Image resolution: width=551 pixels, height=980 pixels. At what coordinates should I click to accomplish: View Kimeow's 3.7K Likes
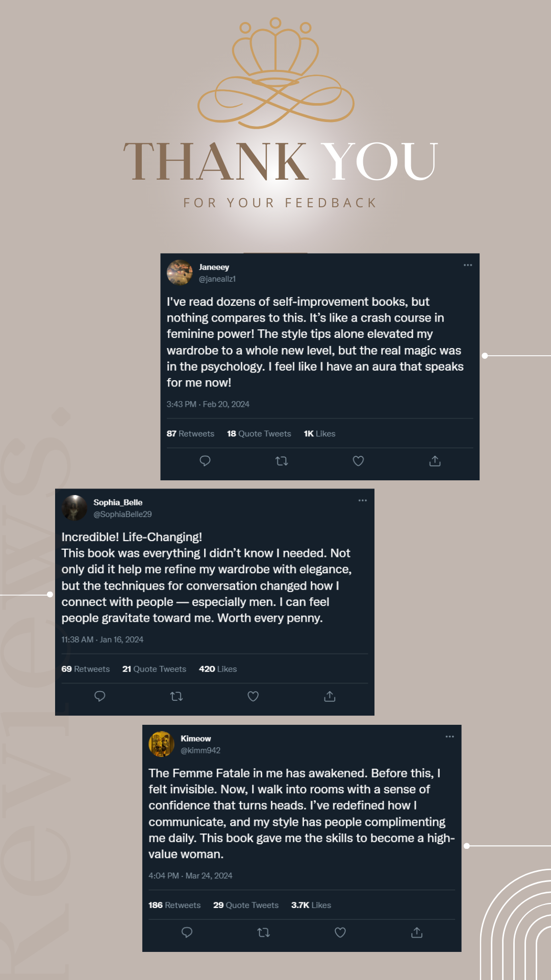(311, 905)
